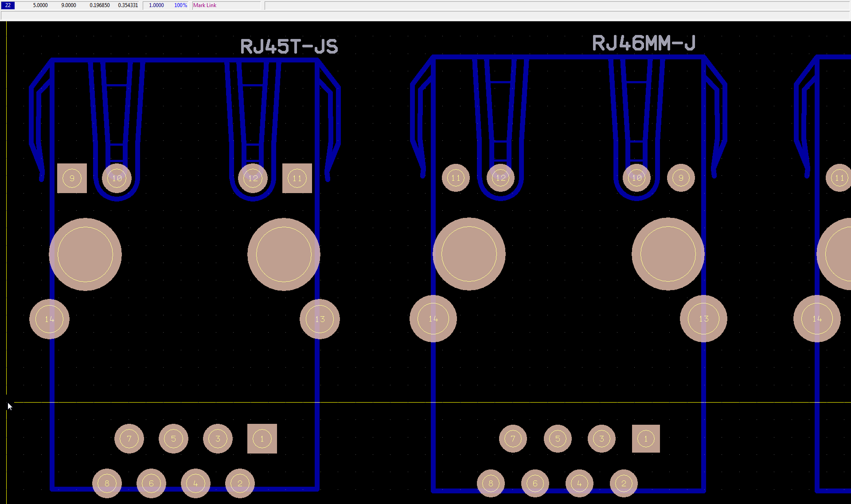This screenshot has height=504, width=851.
Task: Select pad 5 on RJ45T-JS
Action: coord(173,439)
